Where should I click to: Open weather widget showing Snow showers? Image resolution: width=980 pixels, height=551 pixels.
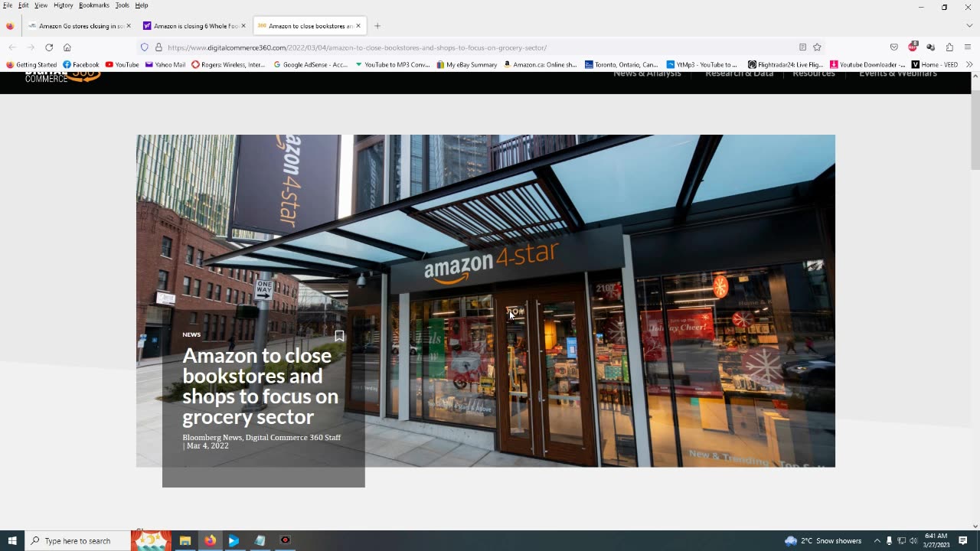pos(823,541)
